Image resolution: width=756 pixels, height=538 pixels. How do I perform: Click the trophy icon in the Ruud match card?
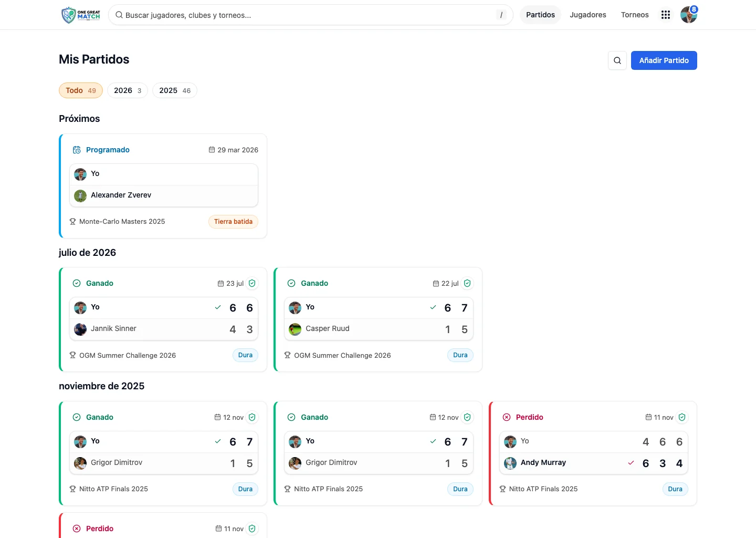tap(287, 355)
